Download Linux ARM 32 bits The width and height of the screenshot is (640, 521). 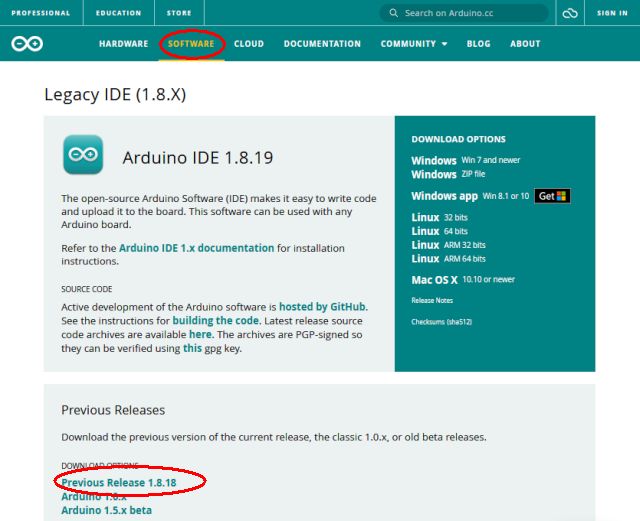(x=449, y=245)
